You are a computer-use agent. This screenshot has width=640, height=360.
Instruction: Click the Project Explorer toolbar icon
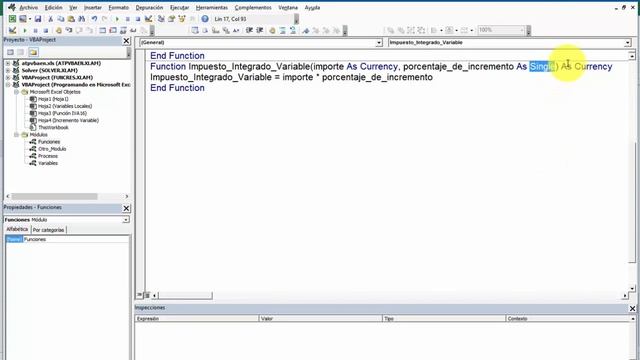[161, 19]
